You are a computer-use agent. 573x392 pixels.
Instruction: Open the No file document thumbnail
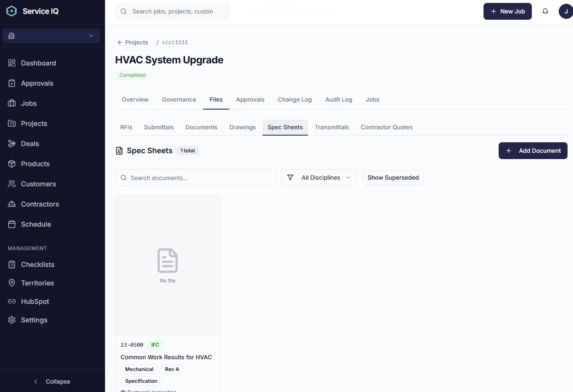(x=168, y=266)
